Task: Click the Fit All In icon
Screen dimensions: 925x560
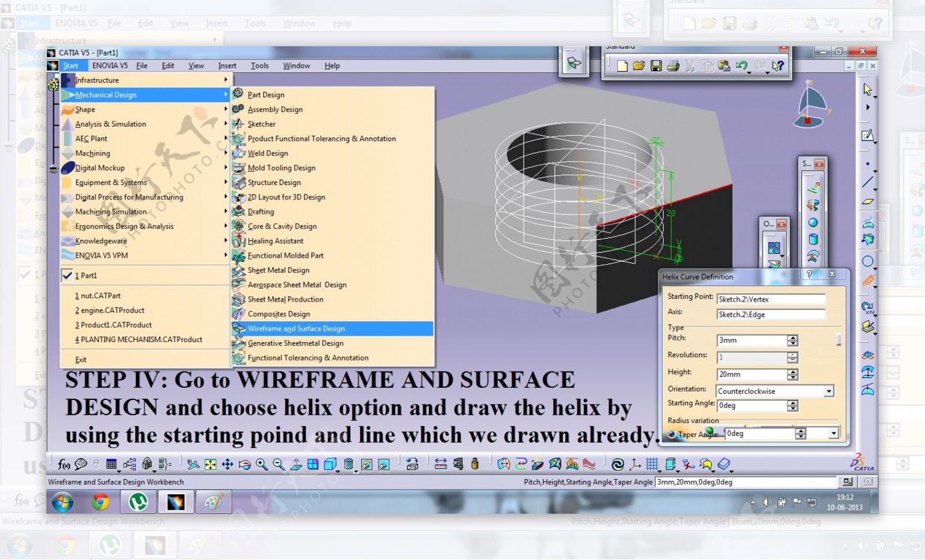Action: [210, 464]
